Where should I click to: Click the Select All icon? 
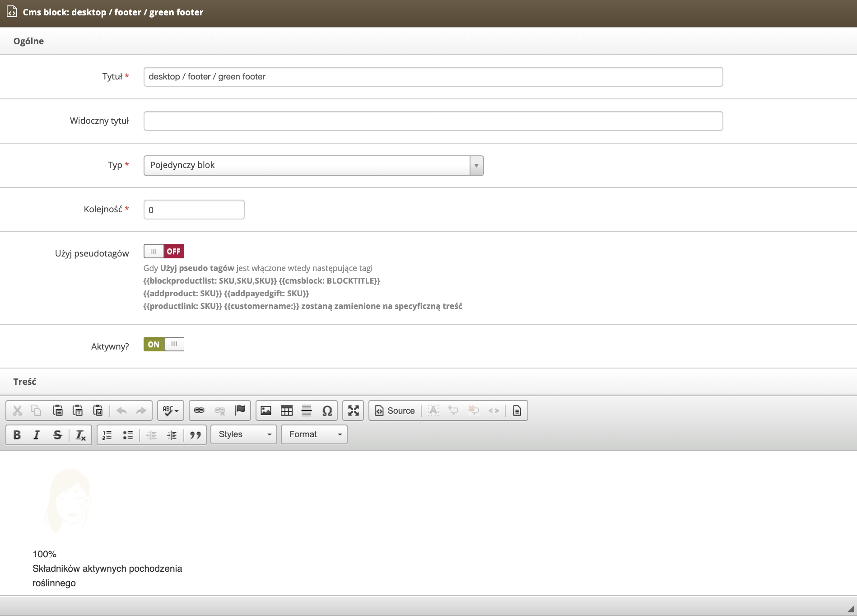pos(433,411)
